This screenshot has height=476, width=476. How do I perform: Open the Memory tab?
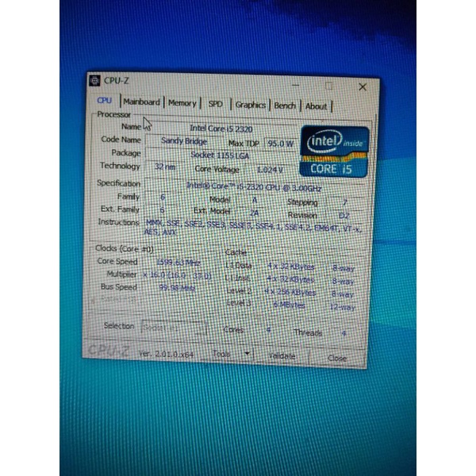(182, 103)
